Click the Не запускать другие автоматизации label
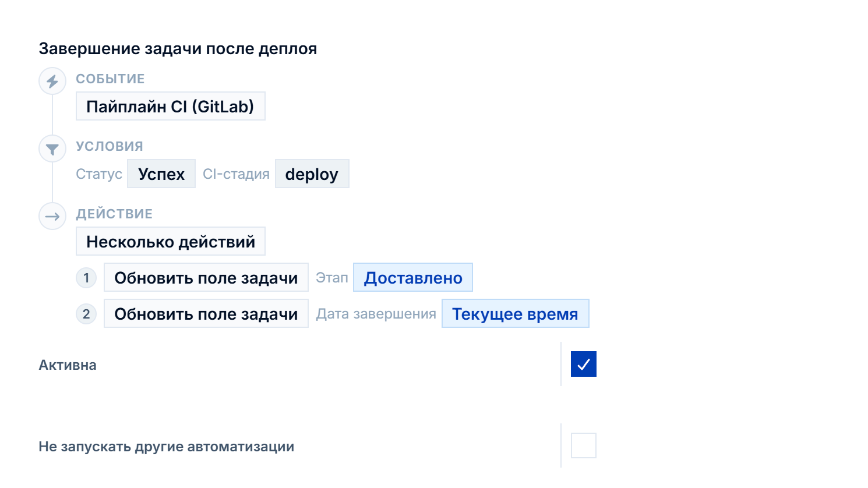This screenshot has height=488, width=868. tap(167, 447)
